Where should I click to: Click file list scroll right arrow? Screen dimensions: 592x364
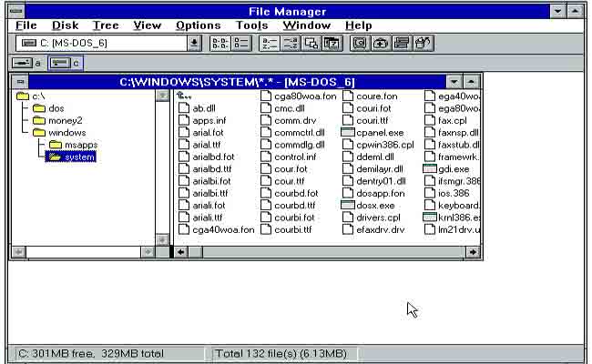coord(473,252)
